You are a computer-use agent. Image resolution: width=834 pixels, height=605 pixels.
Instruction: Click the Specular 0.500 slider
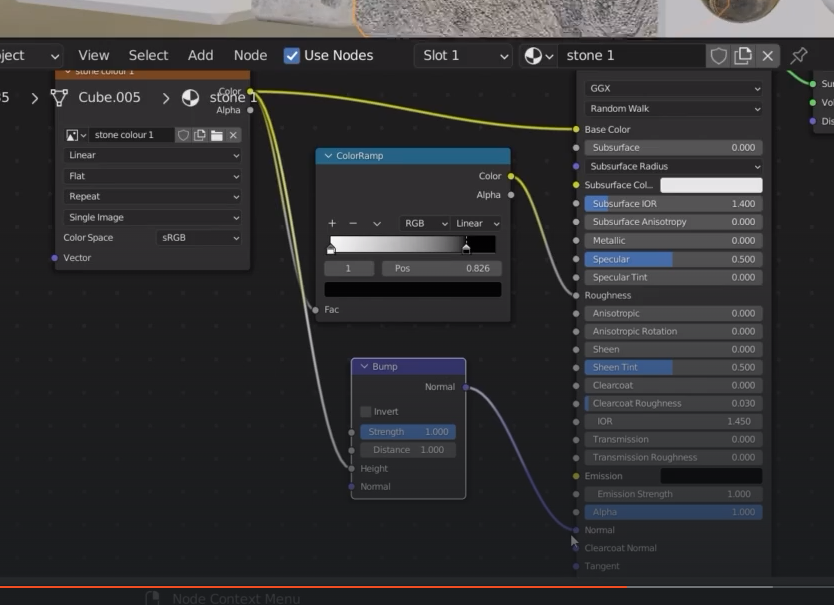[673, 259]
